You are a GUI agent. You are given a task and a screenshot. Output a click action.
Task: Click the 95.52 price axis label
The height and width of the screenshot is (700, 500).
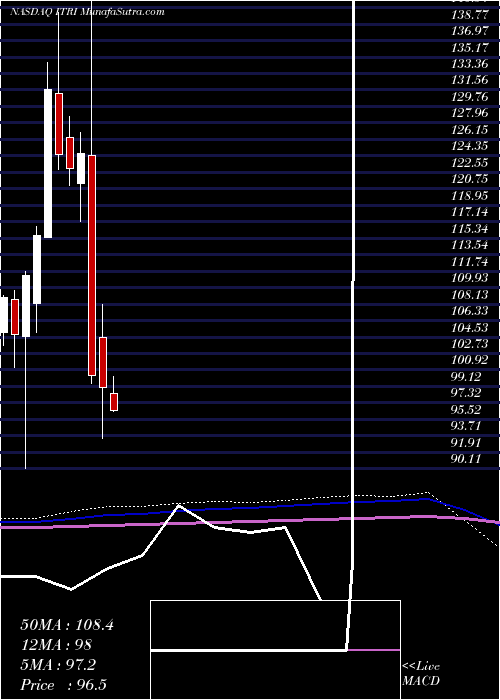click(x=467, y=410)
